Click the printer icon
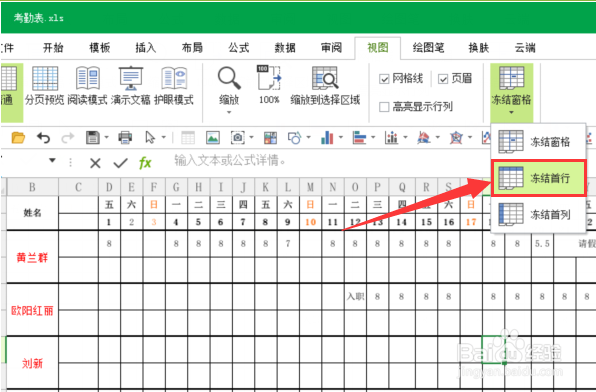 coord(125,137)
